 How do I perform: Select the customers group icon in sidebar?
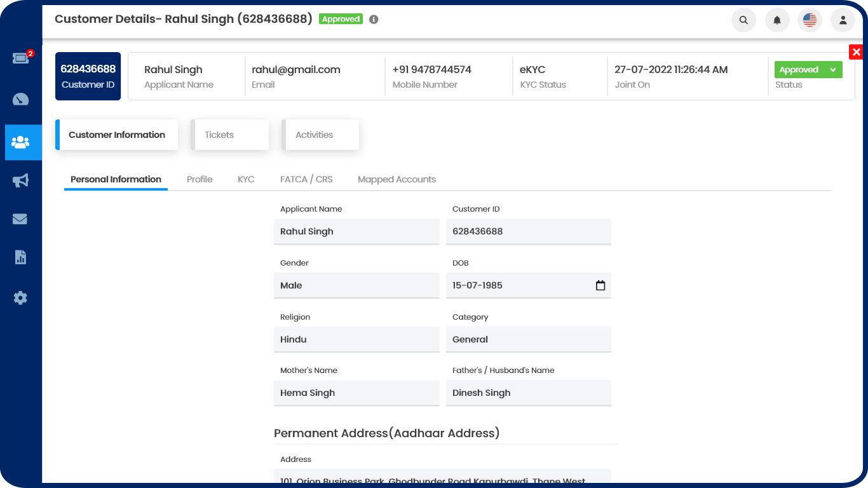20,142
